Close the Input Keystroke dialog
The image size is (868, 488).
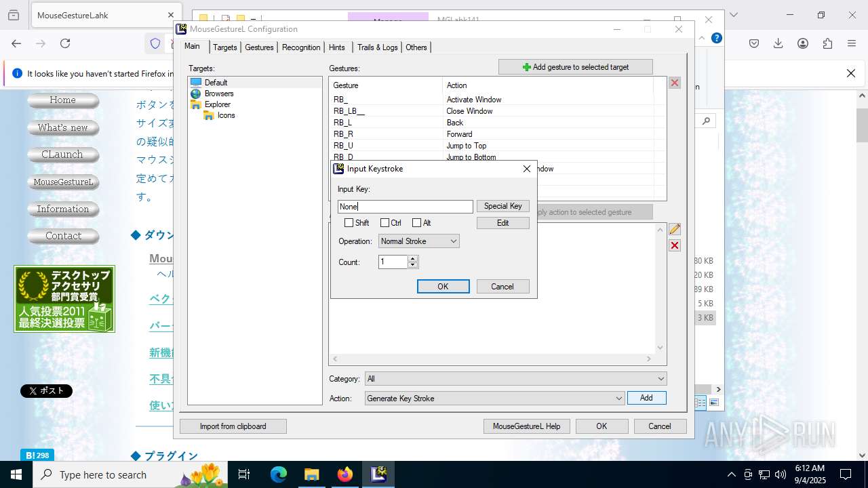pos(526,169)
